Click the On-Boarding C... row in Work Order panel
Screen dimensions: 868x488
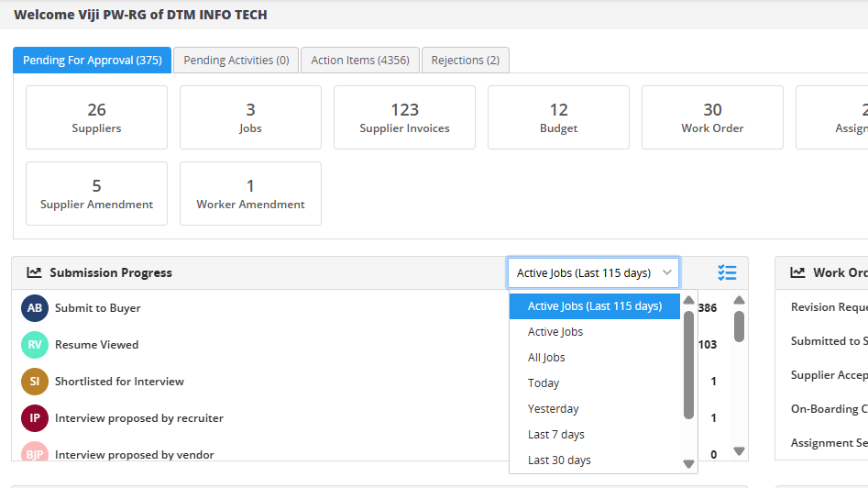tap(830, 409)
